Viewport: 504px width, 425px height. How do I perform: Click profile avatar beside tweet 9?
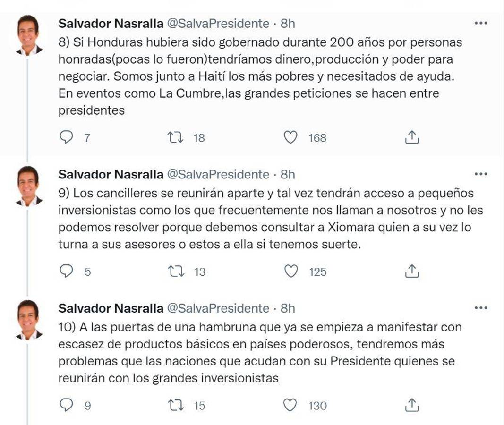pyautogui.click(x=28, y=186)
